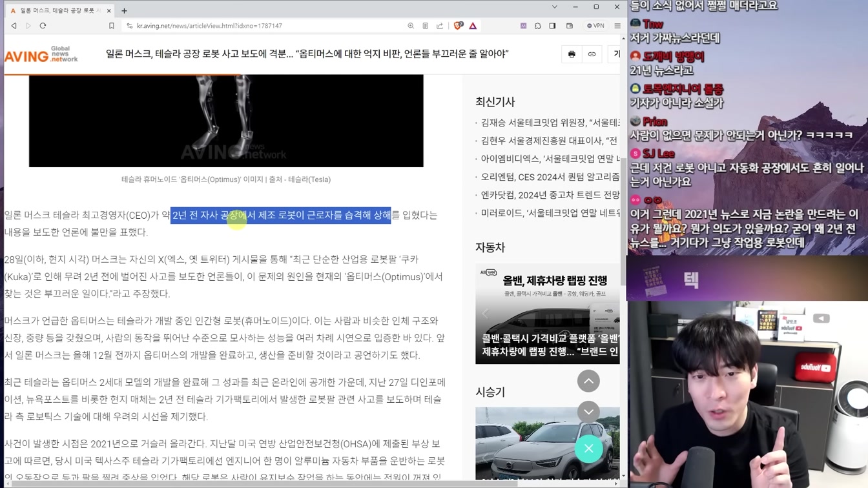Click chat username 도깨비 방맹이
Viewport: 868px width, 488px height.
tap(674, 56)
